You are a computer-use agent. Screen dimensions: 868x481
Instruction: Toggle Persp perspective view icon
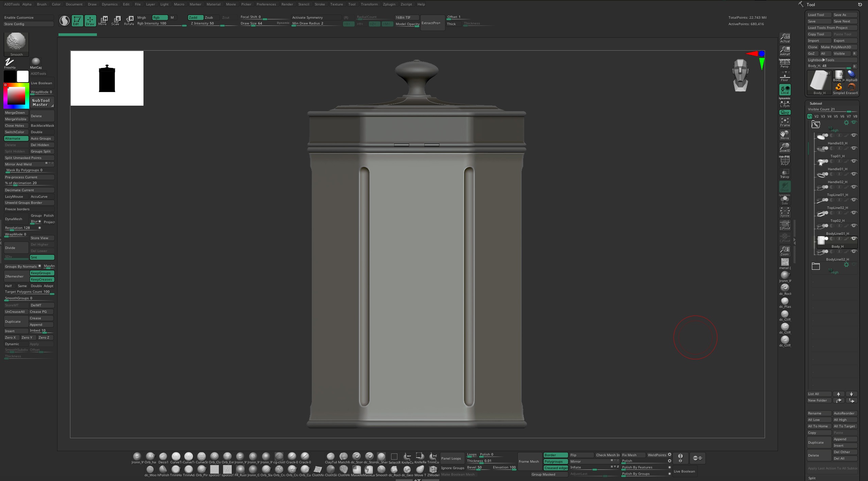785,64
